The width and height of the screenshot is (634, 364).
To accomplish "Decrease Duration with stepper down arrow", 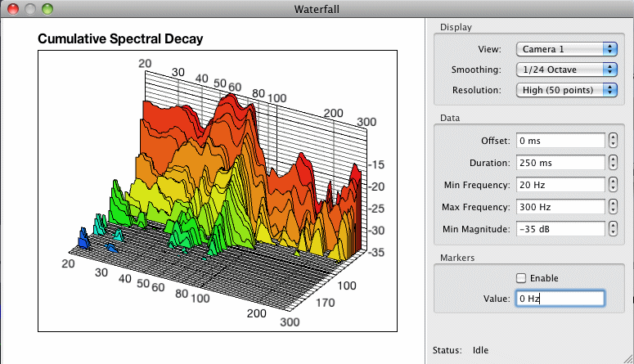I will tap(613, 166).
